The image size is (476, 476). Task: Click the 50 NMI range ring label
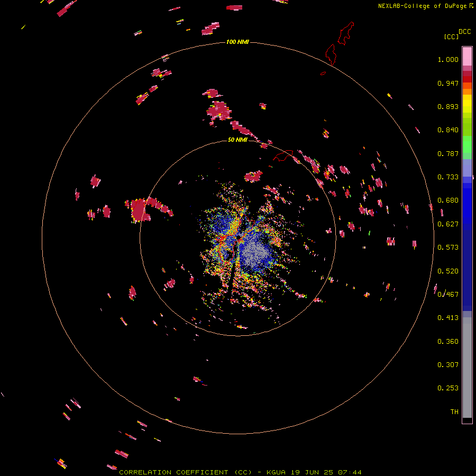coord(237,140)
